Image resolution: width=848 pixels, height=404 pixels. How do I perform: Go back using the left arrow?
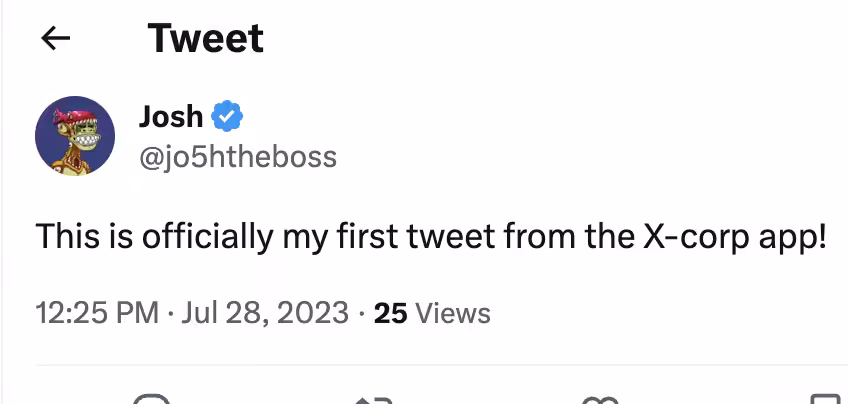(55, 38)
